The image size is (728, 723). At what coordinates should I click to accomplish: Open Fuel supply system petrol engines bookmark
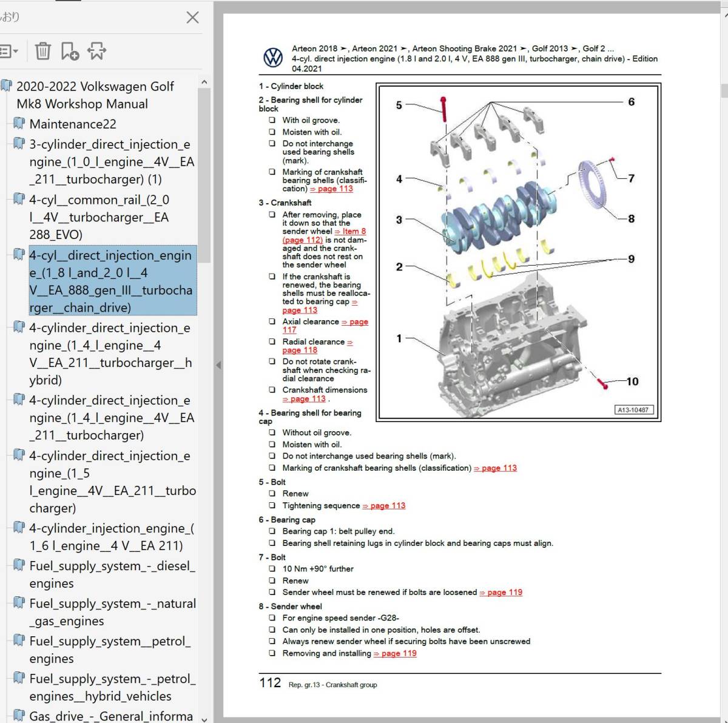tap(110, 650)
